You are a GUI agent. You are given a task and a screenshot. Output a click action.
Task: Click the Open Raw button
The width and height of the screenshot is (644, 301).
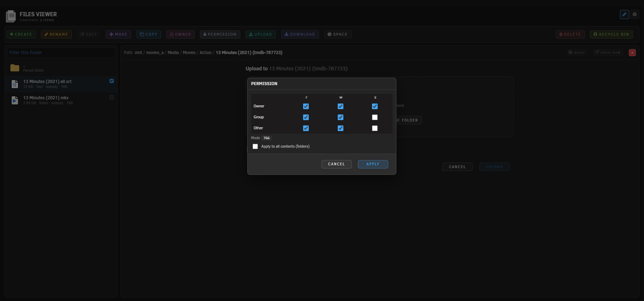pos(608,53)
